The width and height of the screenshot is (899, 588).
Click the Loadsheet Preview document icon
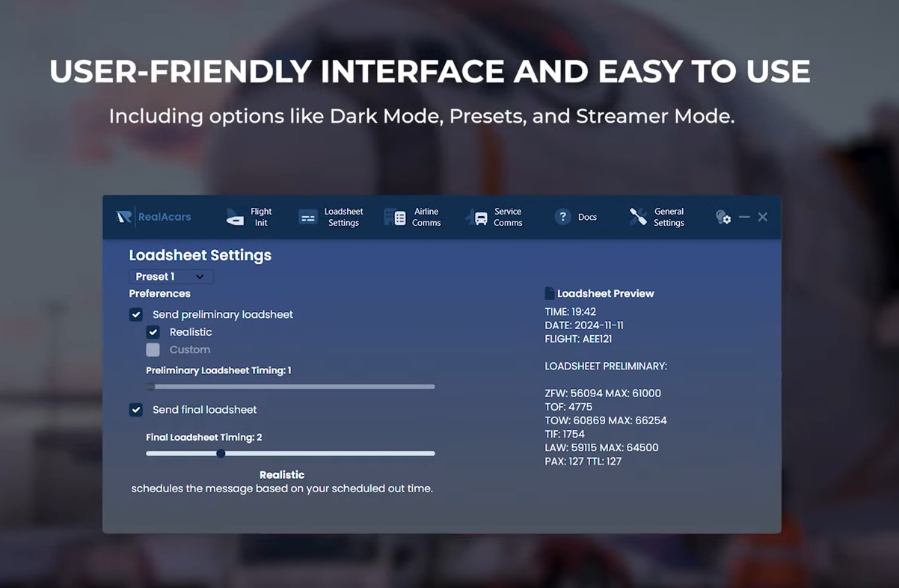(x=550, y=293)
